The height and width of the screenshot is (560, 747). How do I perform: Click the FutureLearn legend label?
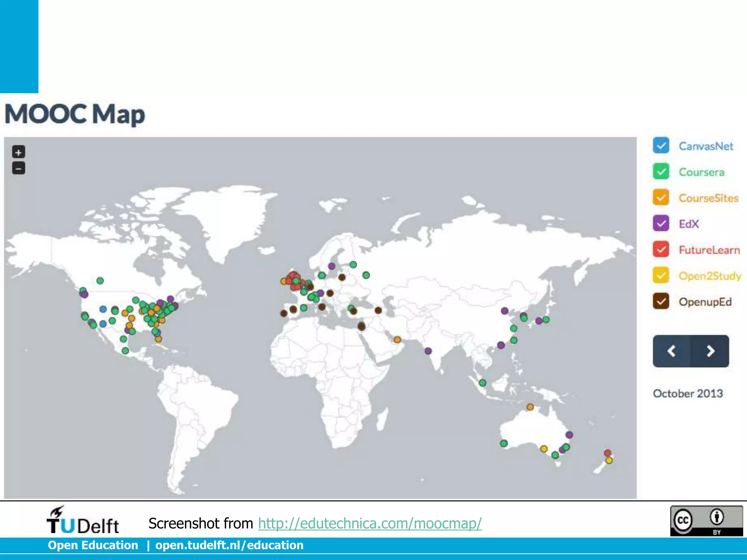[709, 250]
